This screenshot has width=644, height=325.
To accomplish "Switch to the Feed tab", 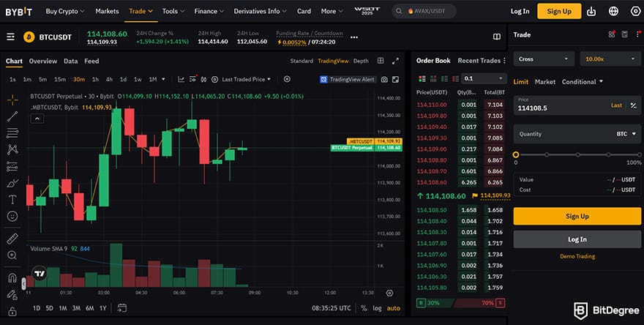I will 91,61.
